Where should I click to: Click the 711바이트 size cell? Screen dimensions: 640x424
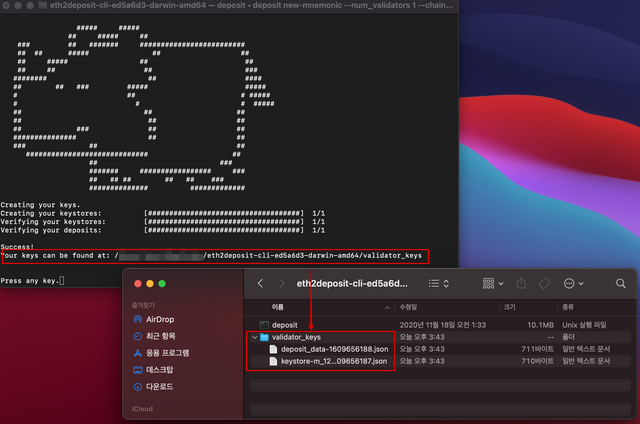click(x=537, y=349)
